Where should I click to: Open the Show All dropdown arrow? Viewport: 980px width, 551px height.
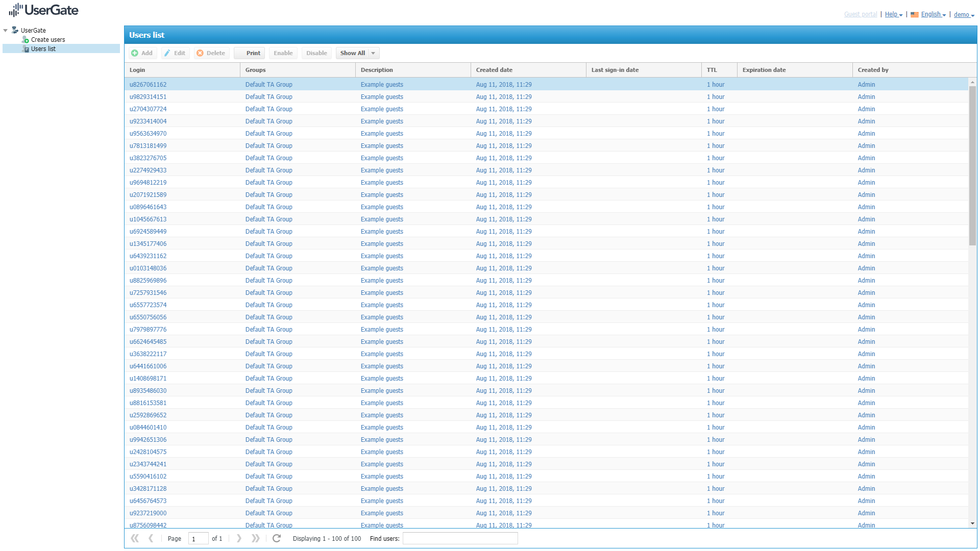pyautogui.click(x=373, y=53)
